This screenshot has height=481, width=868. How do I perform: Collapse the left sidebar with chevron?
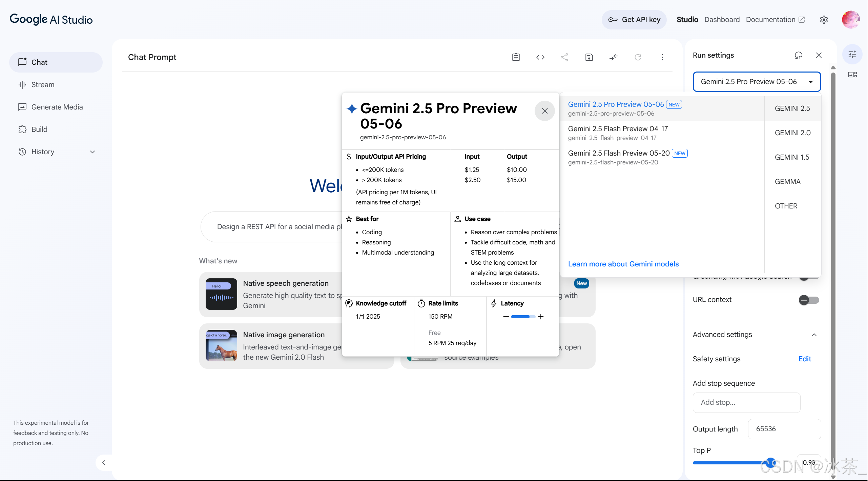coord(104,463)
